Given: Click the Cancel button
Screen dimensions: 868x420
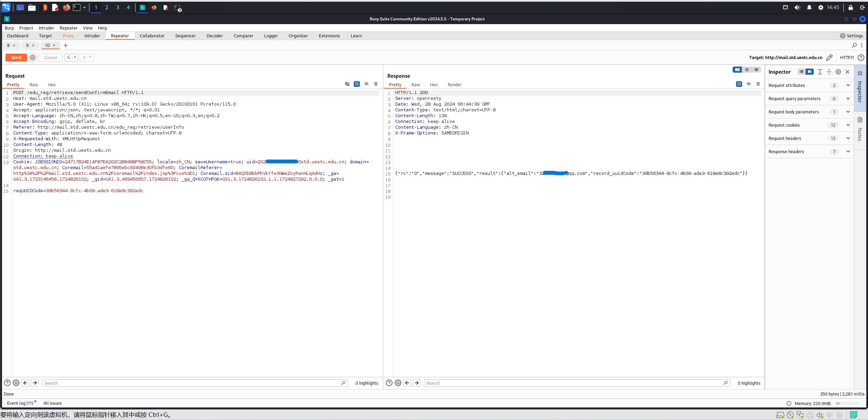Looking at the screenshot, I should 51,57.
